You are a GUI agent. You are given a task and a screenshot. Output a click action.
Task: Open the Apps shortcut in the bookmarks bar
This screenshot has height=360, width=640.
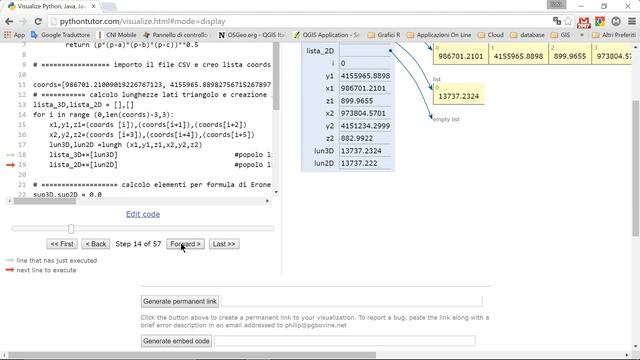(15, 35)
